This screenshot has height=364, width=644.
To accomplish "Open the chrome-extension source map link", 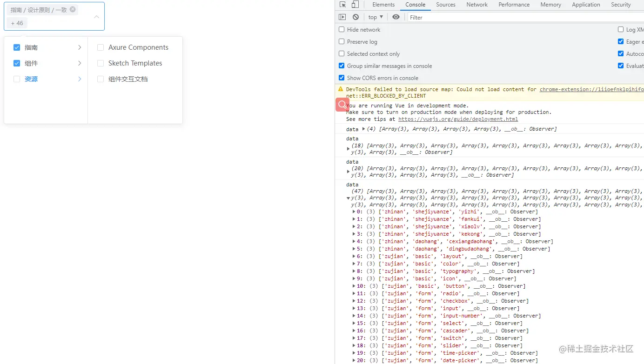I will point(591,89).
